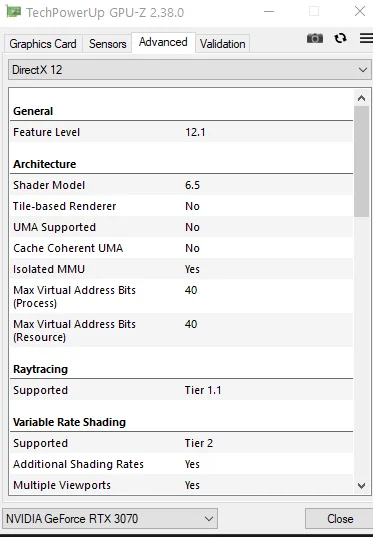Image resolution: width=373 pixels, height=537 pixels.
Task: Minimize the GPU-Z window
Action: tap(269, 11)
